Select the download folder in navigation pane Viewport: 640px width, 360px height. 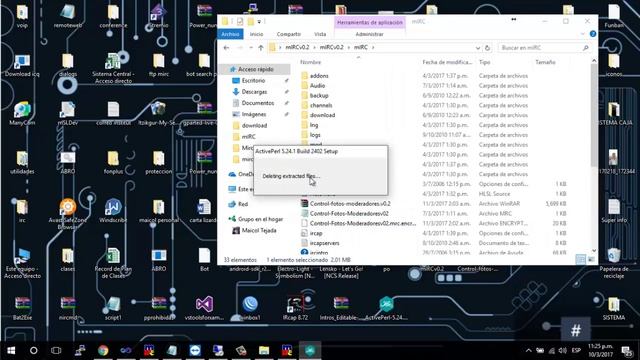click(254, 125)
